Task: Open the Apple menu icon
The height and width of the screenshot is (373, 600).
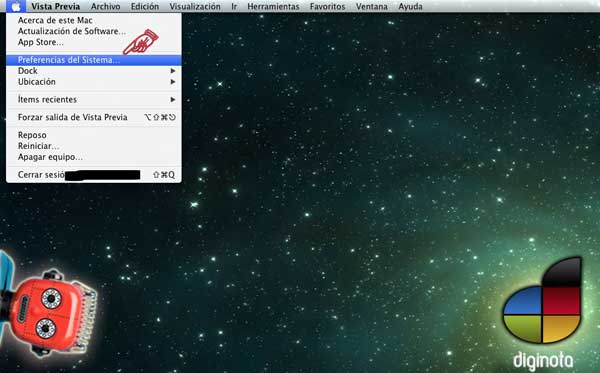Action: pyautogui.click(x=16, y=6)
